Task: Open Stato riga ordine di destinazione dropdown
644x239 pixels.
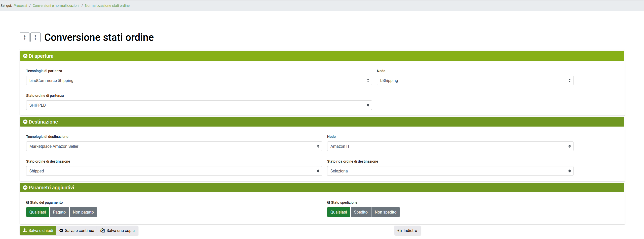Action: click(x=450, y=171)
